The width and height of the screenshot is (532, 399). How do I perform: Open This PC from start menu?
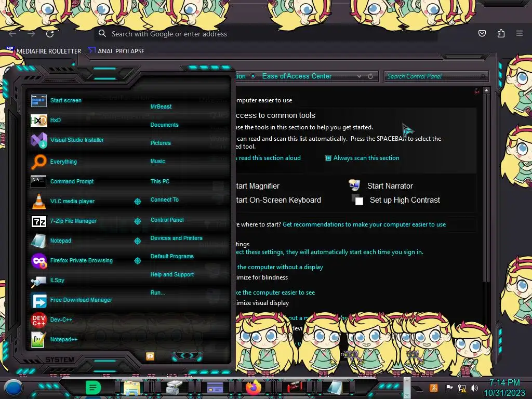point(160,181)
